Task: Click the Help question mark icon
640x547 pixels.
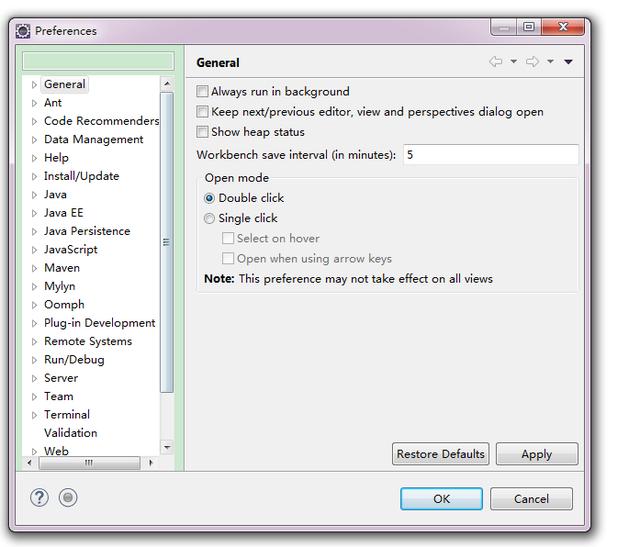Action: (x=39, y=498)
